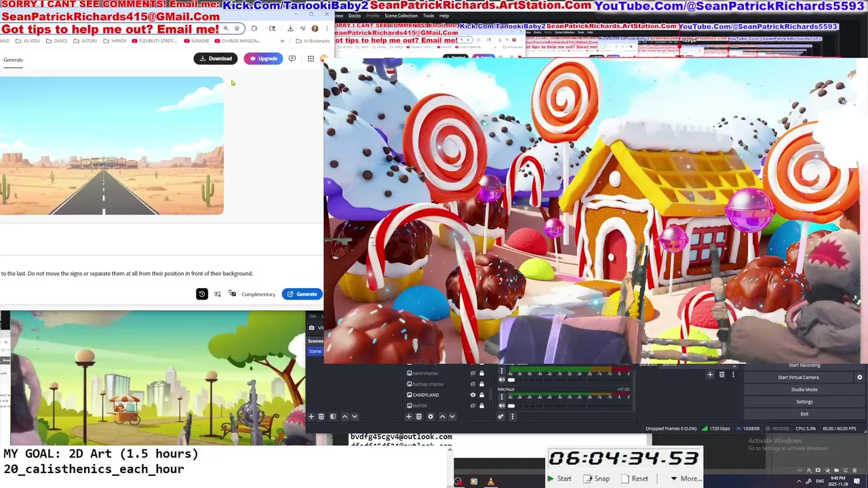Image resolution: width=868 pixels, height=488 pixels.
Task: Move scene up arrow
Action: pos(344,416)
